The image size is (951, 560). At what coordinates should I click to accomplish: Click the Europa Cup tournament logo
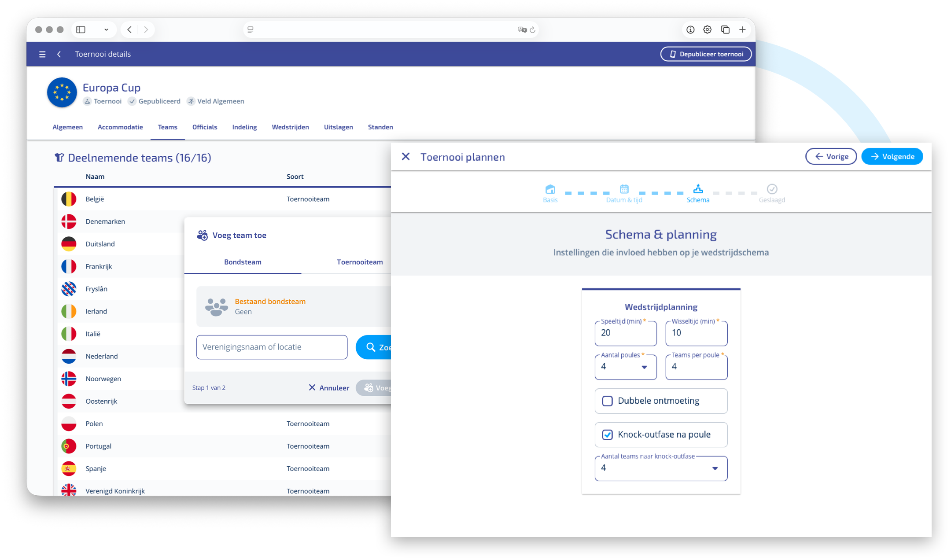point(62,92)
